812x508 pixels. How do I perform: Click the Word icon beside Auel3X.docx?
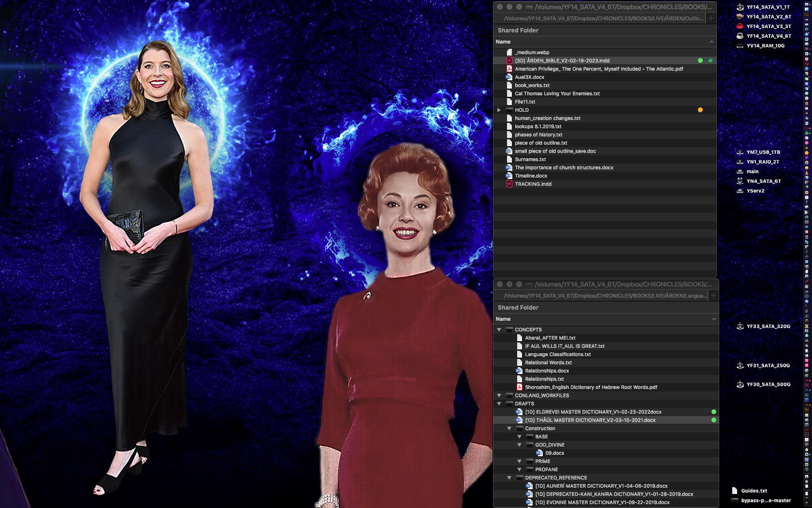click(x=509, y=77)
